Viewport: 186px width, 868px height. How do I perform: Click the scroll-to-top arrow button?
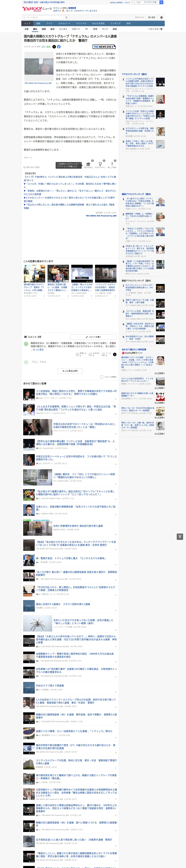point(180,537)
